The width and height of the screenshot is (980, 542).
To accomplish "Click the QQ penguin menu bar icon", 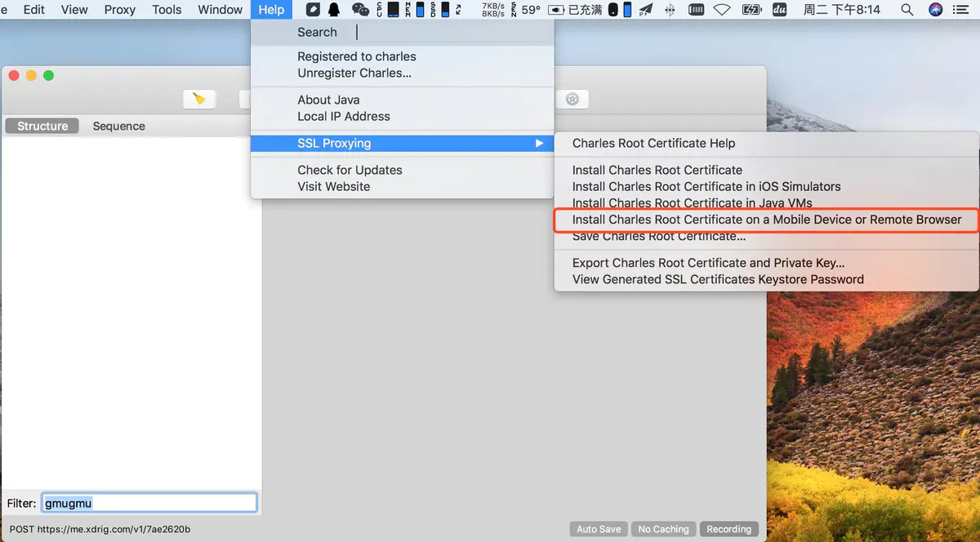I will click(334, 10).
